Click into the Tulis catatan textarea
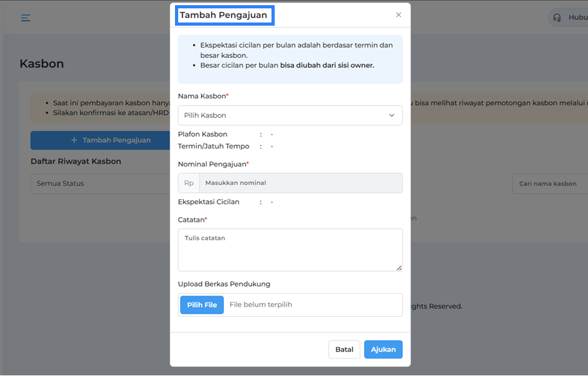Viewport: 588px width, 376px height. coord(289,249)
